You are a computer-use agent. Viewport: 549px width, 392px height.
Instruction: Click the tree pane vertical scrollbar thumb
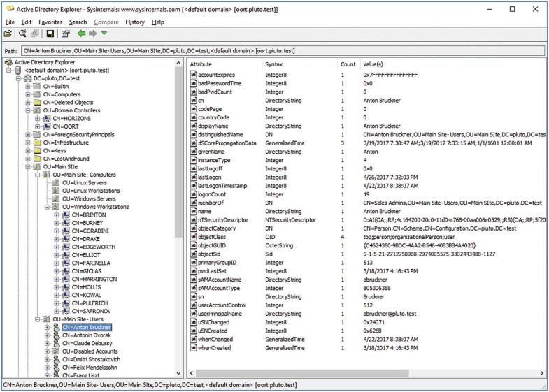pos(178,152)
